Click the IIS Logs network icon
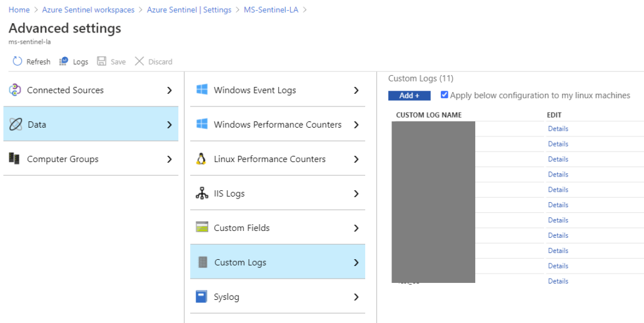This screenshot has height=323, width=644. click(x=202, y=193)
